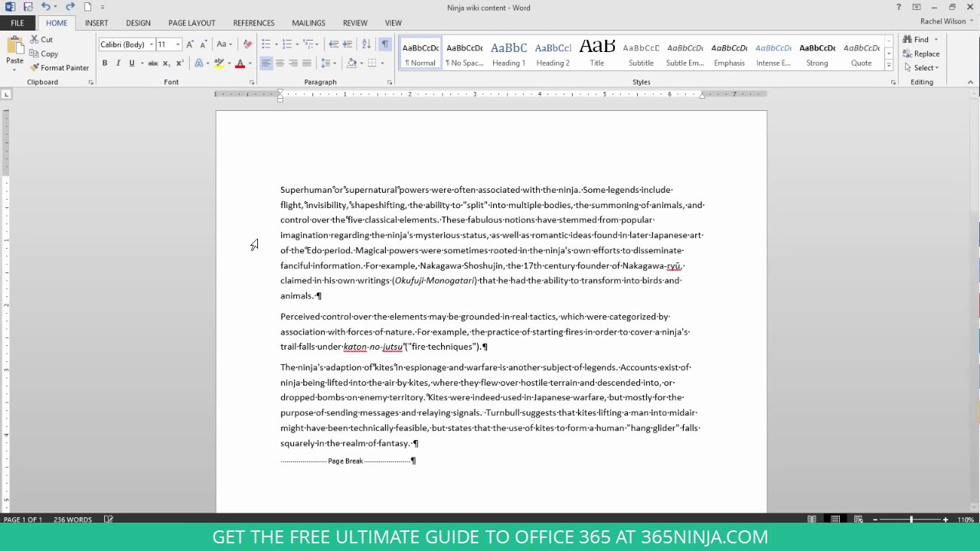Toggle show/hide paragraph marks
Viewport: 980px width, 551px height.
[384, 44]
